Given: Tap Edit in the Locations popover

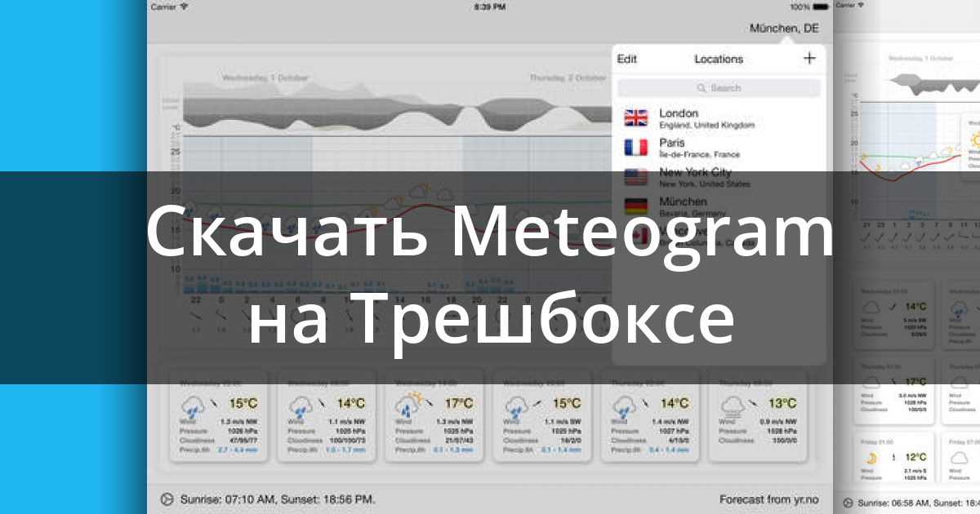Looking at the screenshot, I should click(627, 59).
